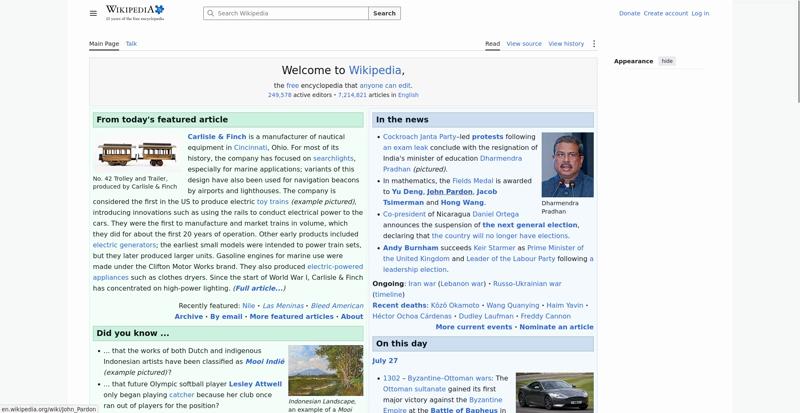Click the magnifier icon in search box
Viewport: 800px width, 413px height.
[210, 13]
